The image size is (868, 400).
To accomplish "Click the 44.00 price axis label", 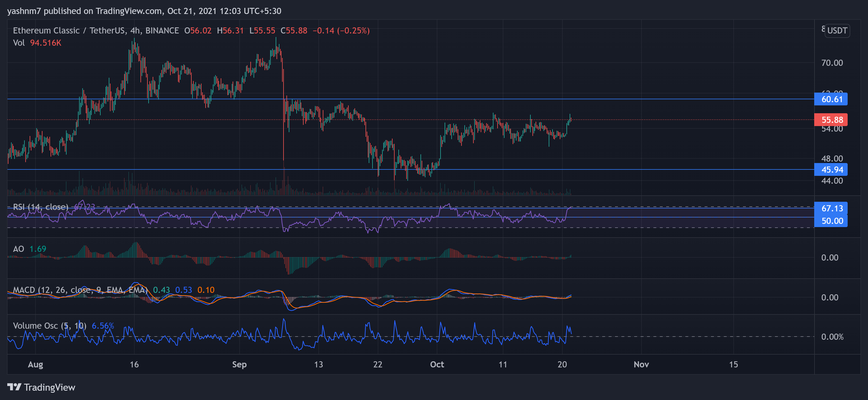I will click(832, 181).
